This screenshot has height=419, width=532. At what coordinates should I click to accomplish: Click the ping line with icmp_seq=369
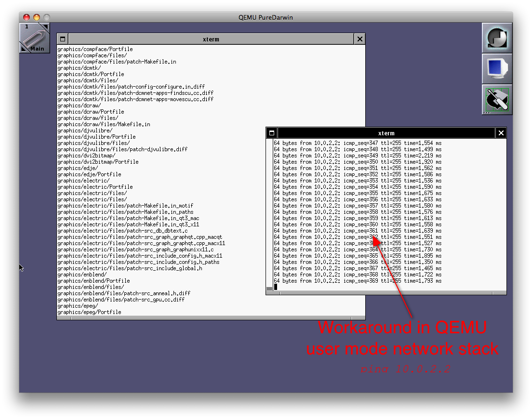tap(358, 281)
